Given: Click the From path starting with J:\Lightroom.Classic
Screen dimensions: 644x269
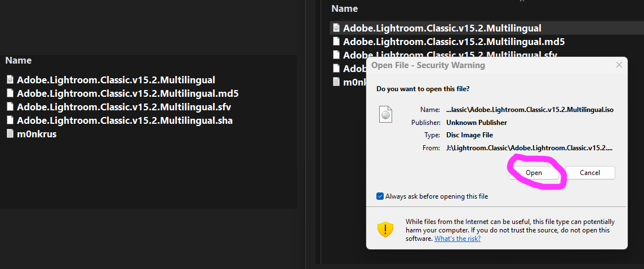Looking at the screenshot, I should point(530,147).
